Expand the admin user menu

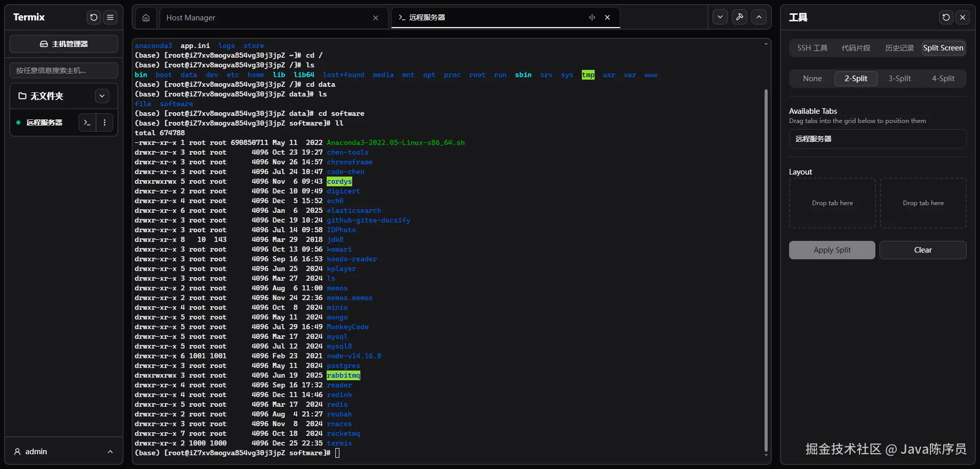coord(110,452)
